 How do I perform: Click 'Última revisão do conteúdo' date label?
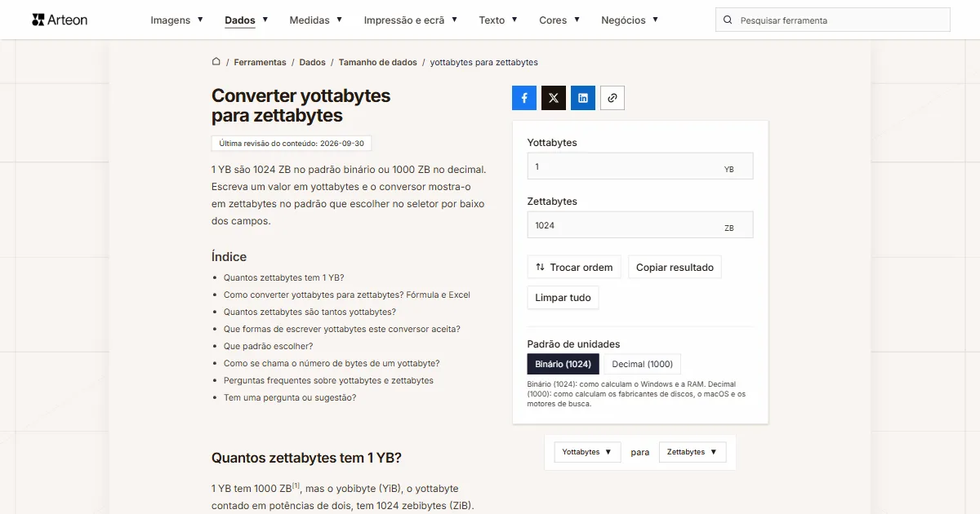pos(292,143)
